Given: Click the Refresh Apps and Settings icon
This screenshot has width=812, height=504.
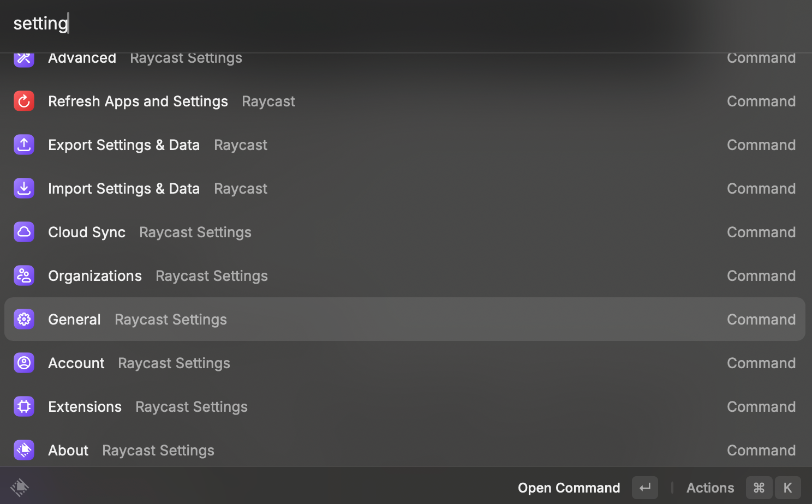Looking at the screenshot, I should coord(23,101).
